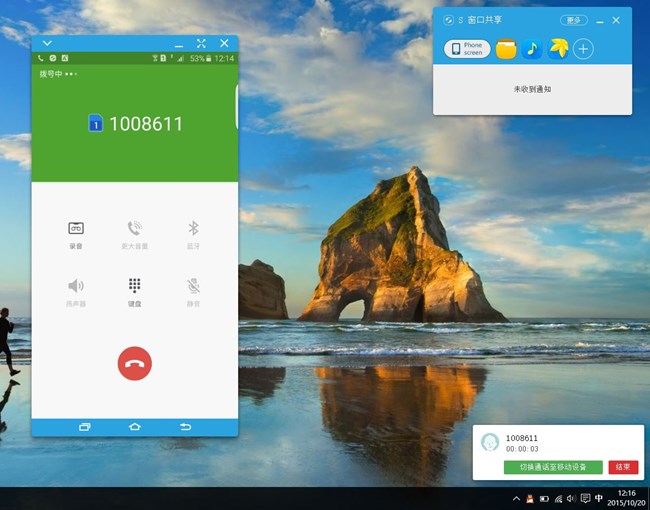Screen dimensions: 650x510
Task: Open the yellow folder files app
Action: click(506, 49)
